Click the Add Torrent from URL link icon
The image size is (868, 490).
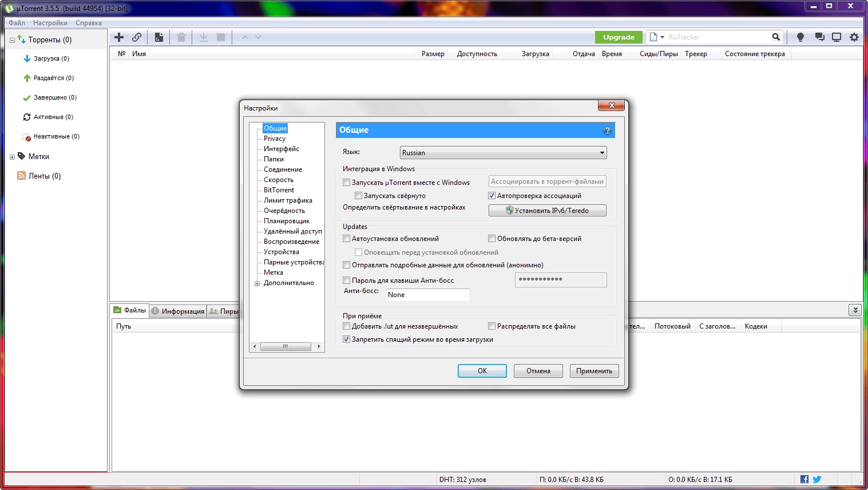click(x=137, y=37)
